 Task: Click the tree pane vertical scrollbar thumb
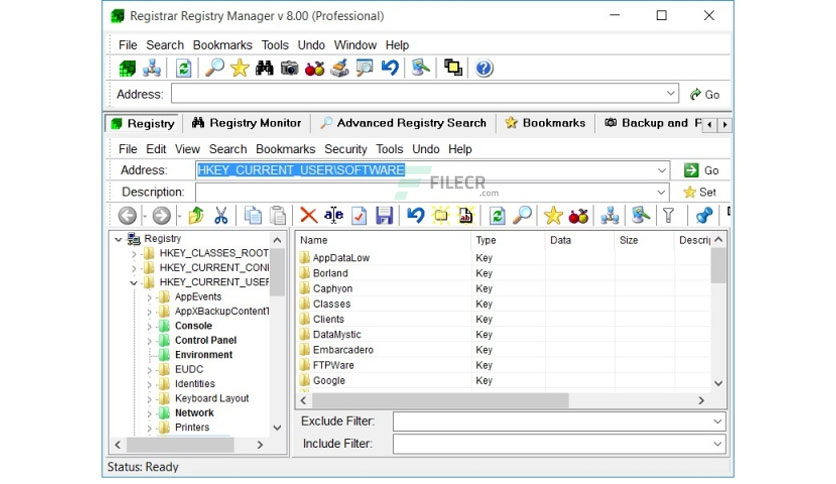pyautogui.click(x=277, y=272)
